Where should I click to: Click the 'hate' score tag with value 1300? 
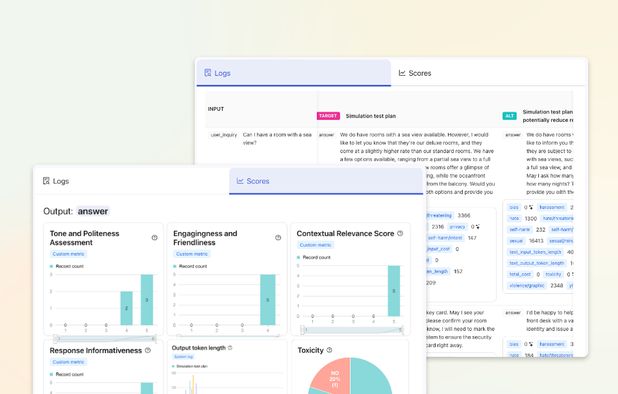tap(514, 218)
